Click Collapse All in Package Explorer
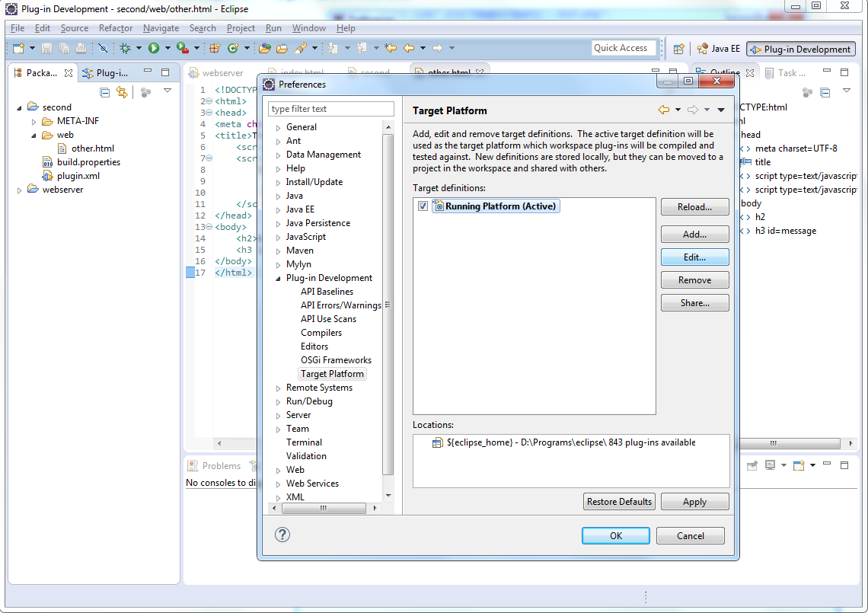The height and width of the screenshot is (613, 868). point(104,92)
